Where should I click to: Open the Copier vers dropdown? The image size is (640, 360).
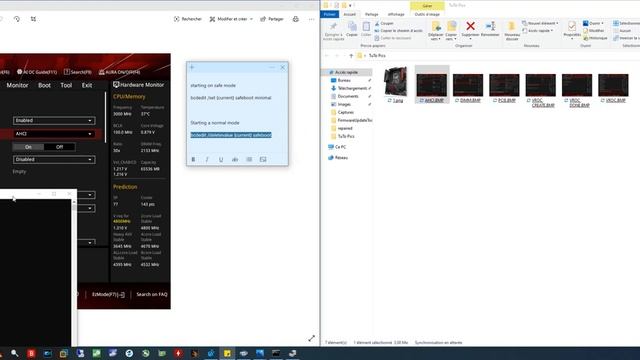tap(451, 31)
